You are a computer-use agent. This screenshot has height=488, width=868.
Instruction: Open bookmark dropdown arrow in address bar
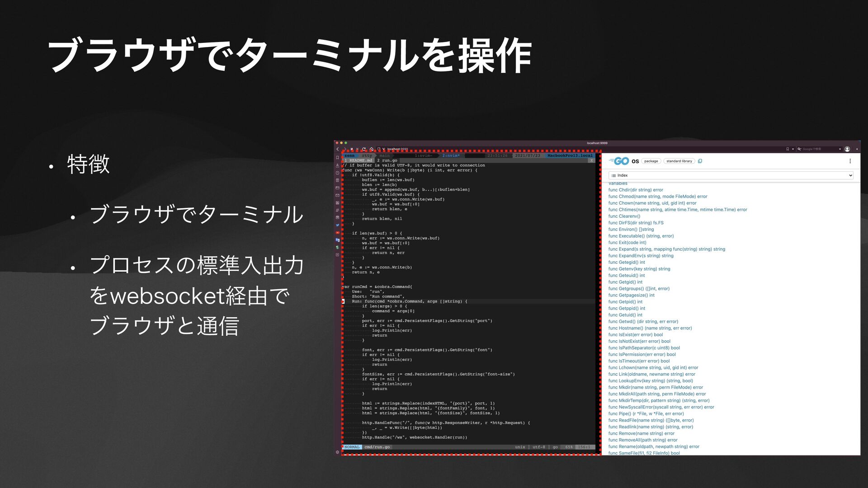[793, 149]
